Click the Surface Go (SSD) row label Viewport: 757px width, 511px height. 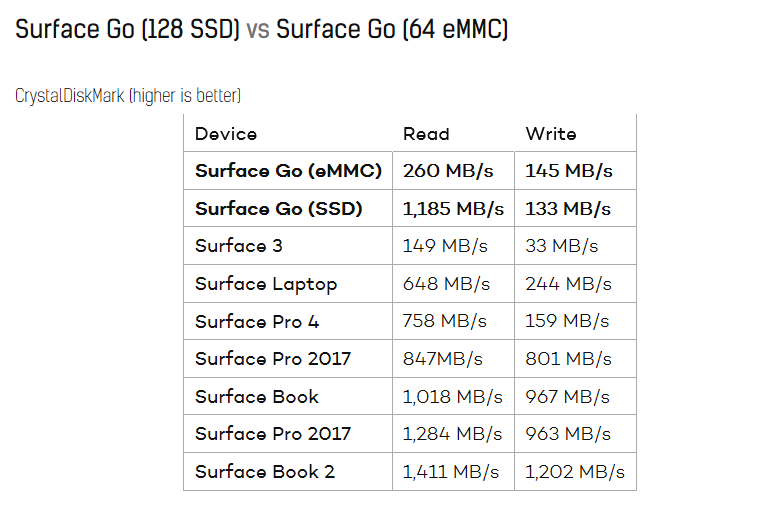(x=278, y=209)
